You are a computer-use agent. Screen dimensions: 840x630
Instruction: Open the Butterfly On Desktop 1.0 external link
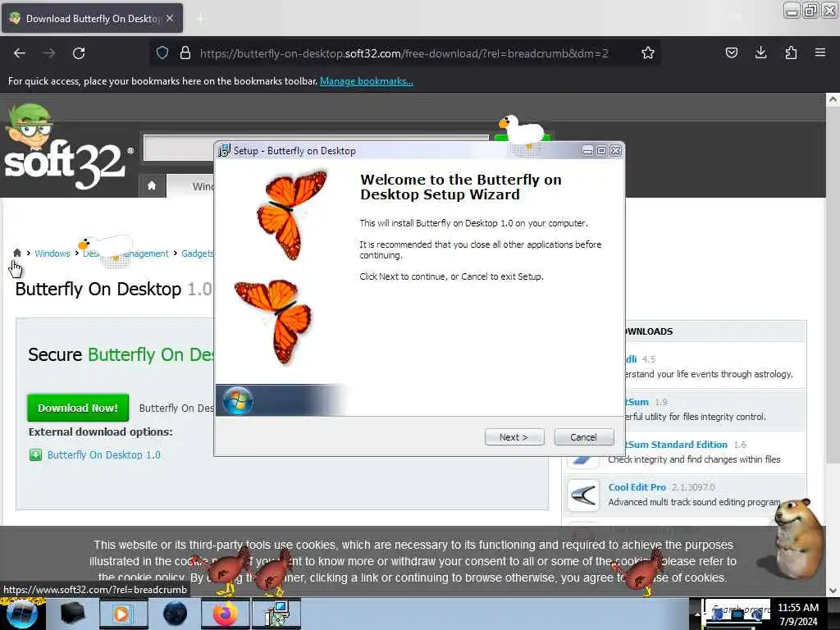click(x=104, y=454)
